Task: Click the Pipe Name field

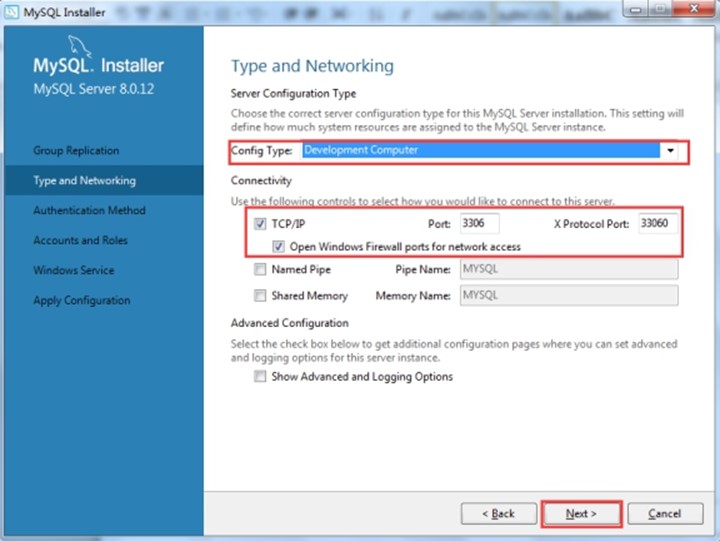Action: click(569, 269)
